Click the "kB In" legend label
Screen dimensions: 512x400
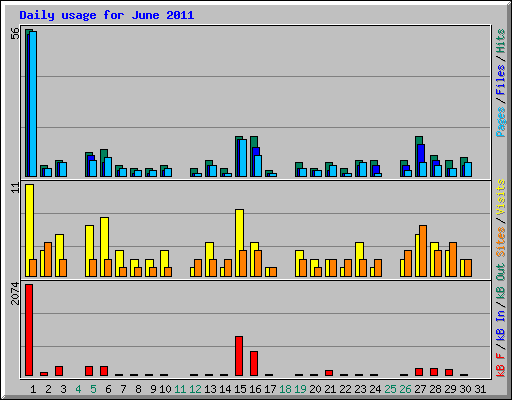point(501,325)
